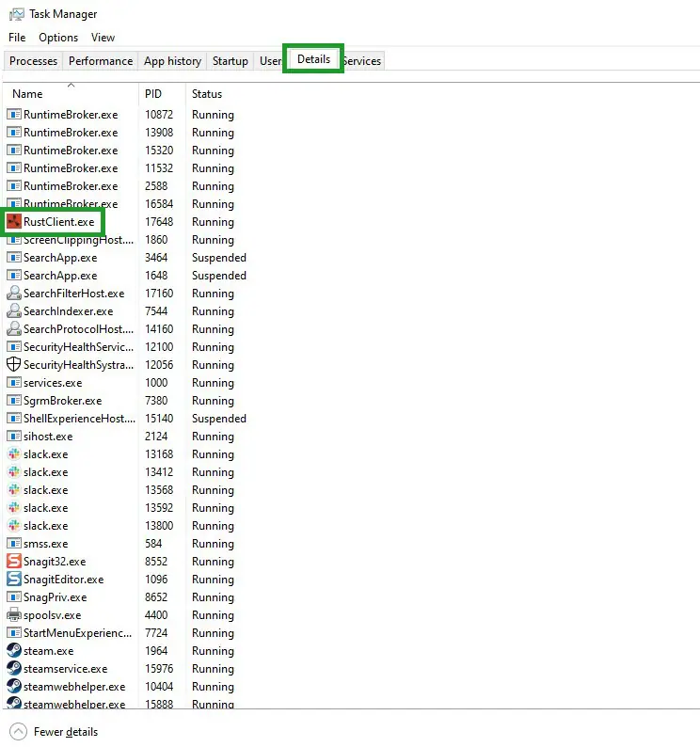The width and height of the screenshot is (700, 747).
Task: Click the steam.exe process icon
Action: tap(14, 650)
